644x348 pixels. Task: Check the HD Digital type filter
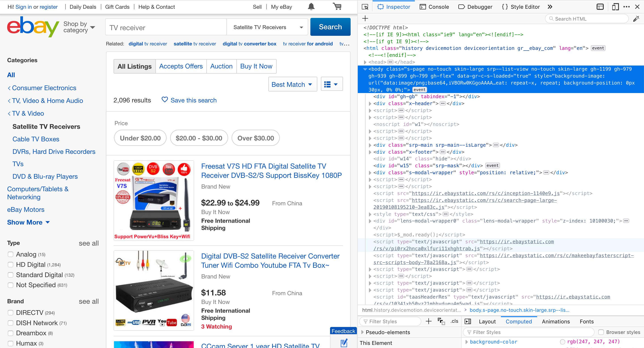click(x=11, y=265)
